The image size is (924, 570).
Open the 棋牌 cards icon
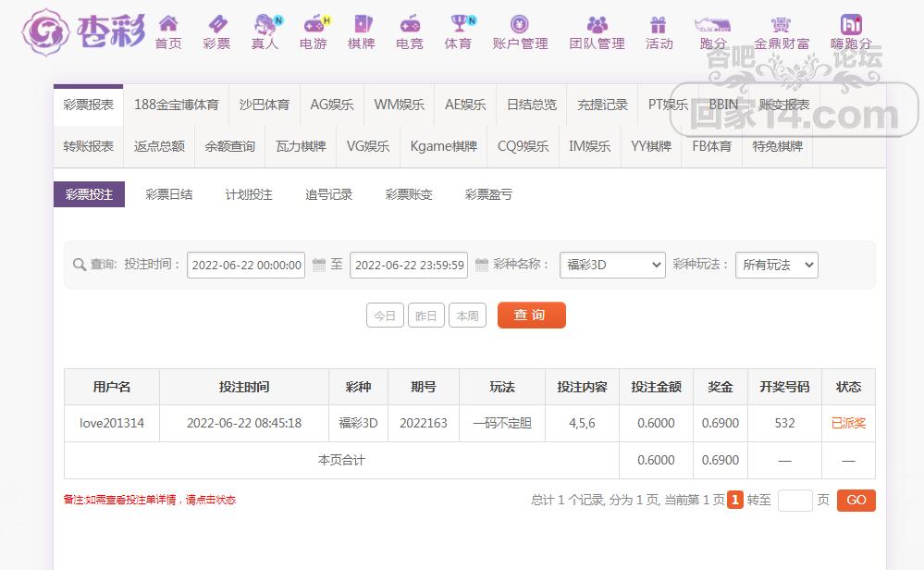tap(362, 23)
